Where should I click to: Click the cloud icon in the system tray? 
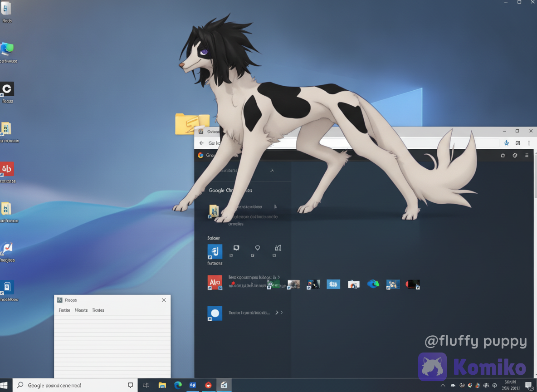[x=453, y=386]
